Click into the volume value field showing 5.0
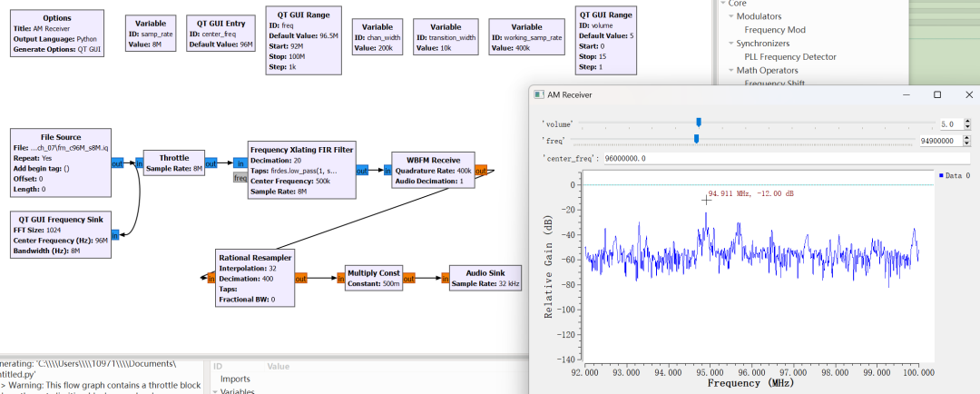This screenshot has width=980, height=394. 951,124
